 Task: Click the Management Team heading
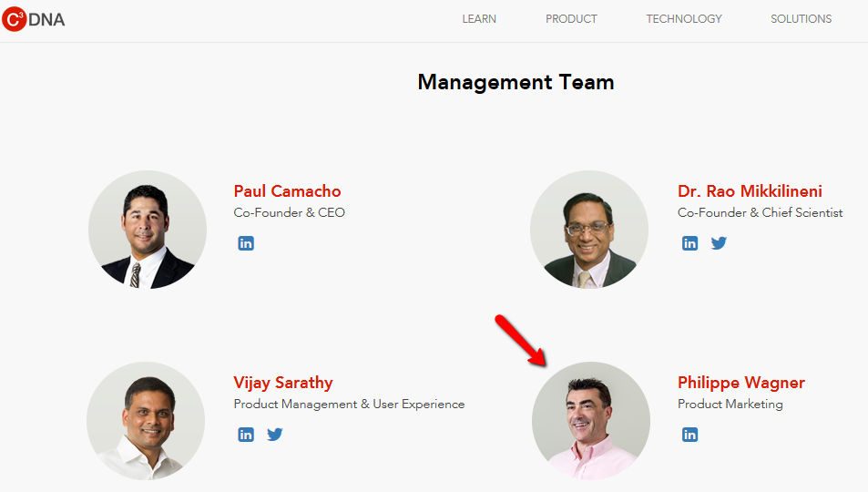(x=516, y=82)
